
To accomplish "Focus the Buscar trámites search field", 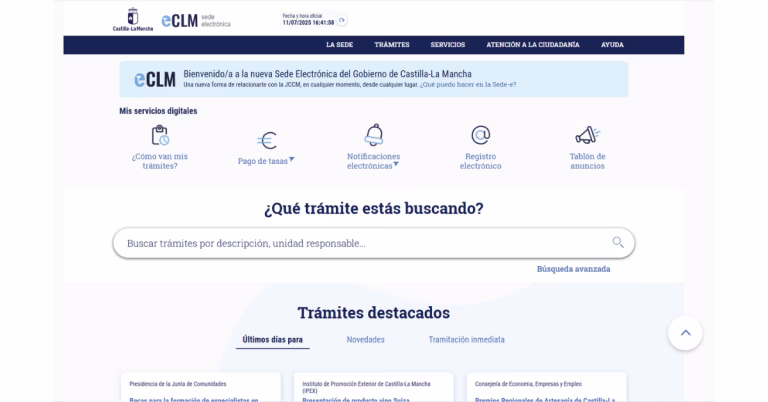I will (374, 243).
